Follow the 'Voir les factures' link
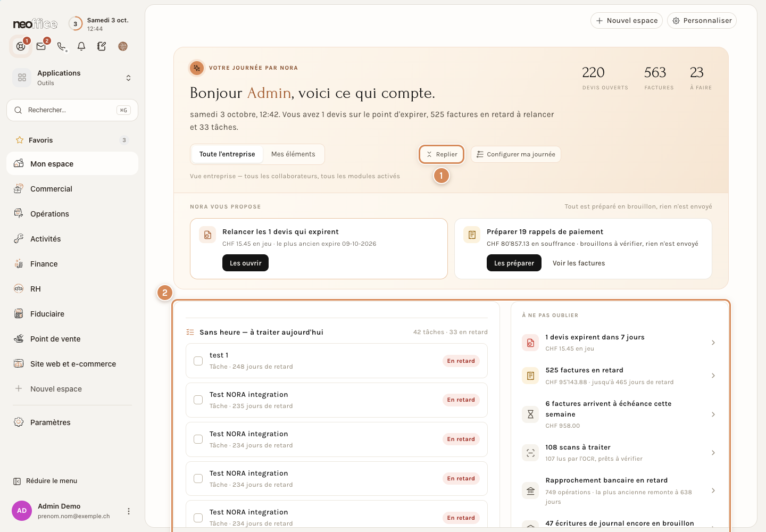766x532 pixels. tap(579, 263)
